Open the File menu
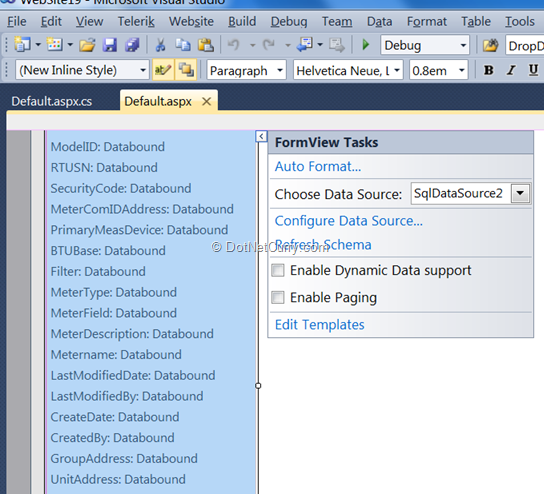 [17, 22]
